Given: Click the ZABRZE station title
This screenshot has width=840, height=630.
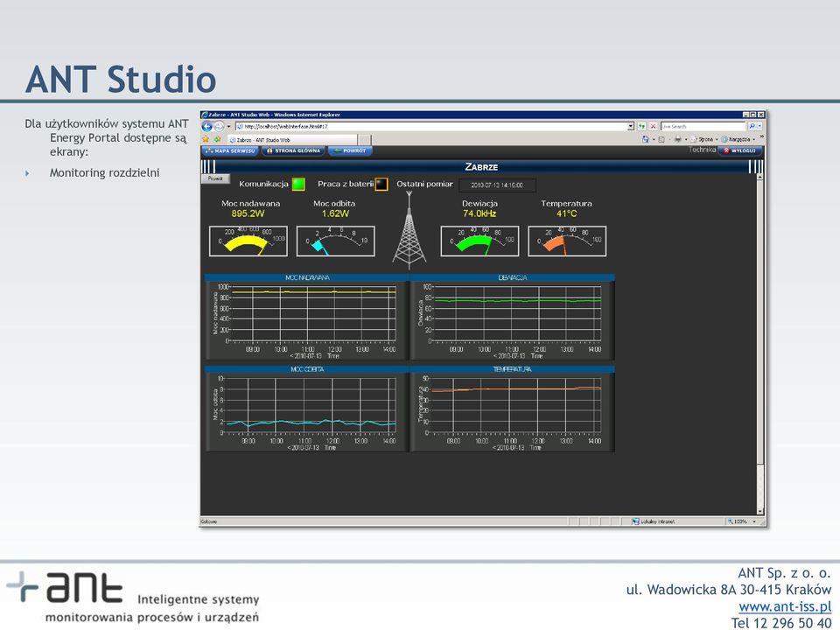Looking at the screenshot, I should [481, 166].
